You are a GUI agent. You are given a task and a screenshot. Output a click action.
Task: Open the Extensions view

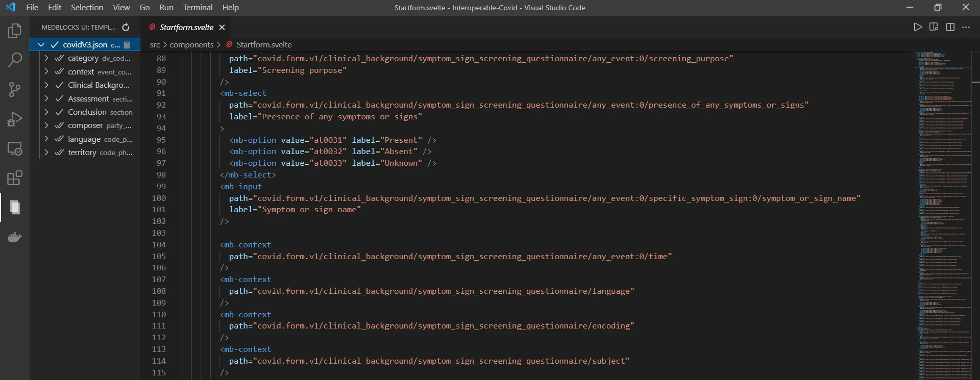tap(15, 178)
